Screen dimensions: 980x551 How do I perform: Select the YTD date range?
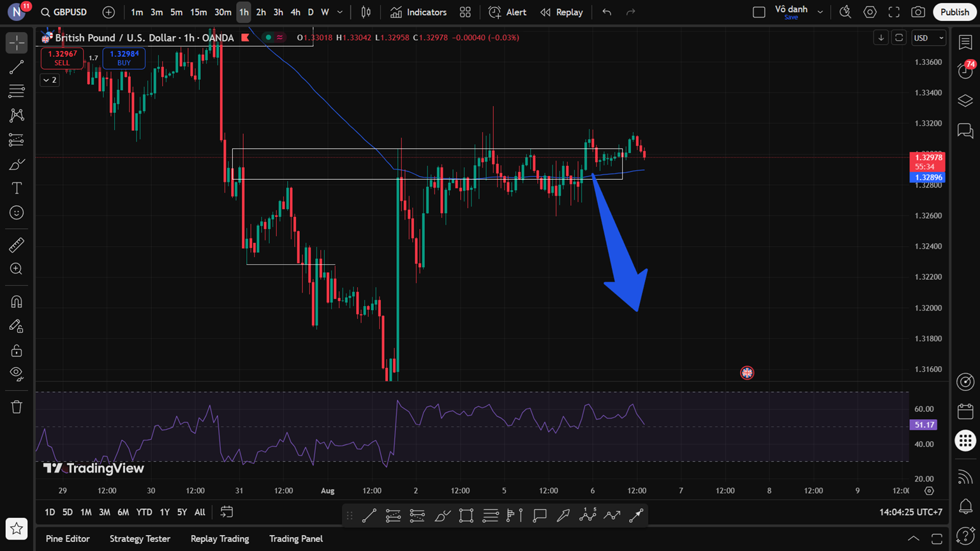[x=144, y=512]
